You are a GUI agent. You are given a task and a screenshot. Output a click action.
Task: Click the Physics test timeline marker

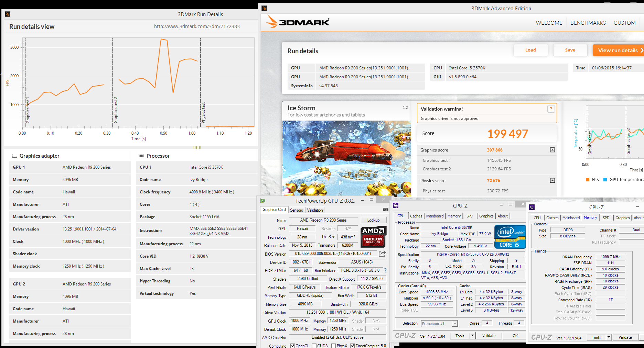pyautogui.click(x=203, y=113)
